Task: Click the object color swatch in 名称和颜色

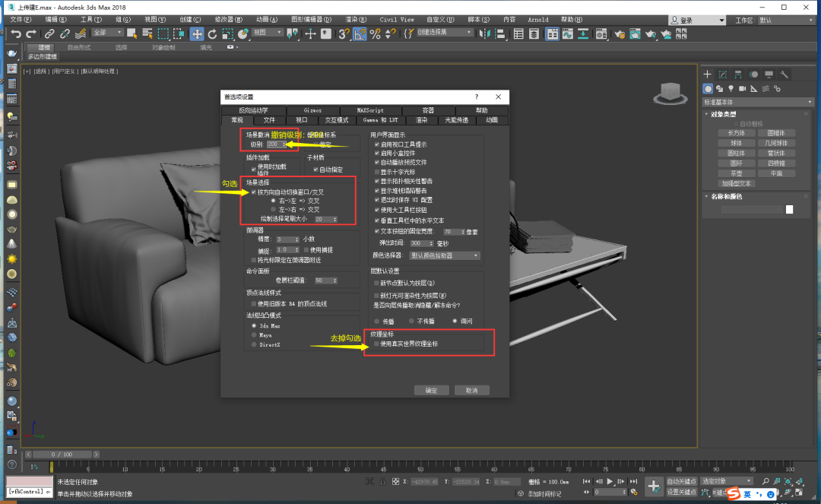Action: (x=789, y=209)
